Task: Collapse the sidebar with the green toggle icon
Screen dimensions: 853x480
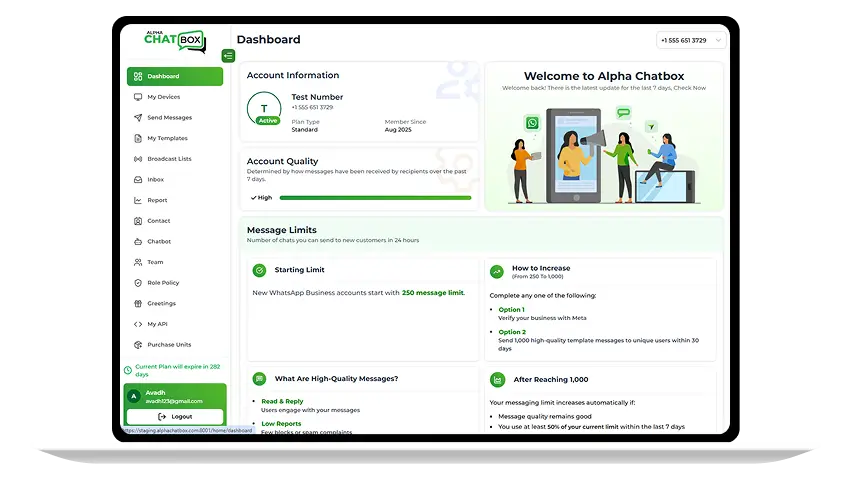Action: click(228, 56)
